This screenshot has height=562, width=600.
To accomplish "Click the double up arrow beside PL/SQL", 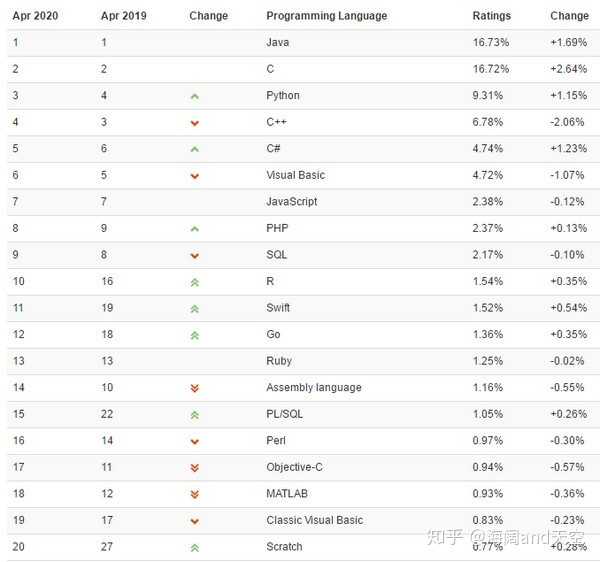I will [x=194, y=414].
